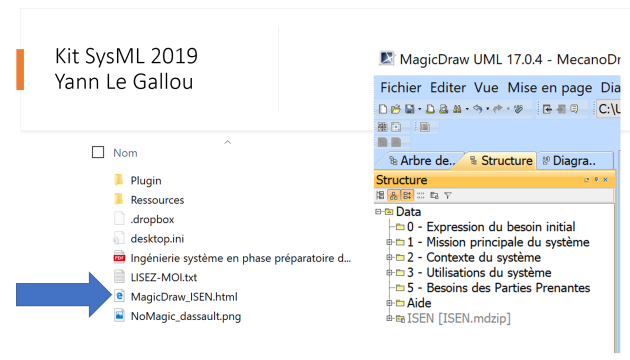Open the Fichier menu
Viewport: 630px width, 360px height.
pos(401,88)
